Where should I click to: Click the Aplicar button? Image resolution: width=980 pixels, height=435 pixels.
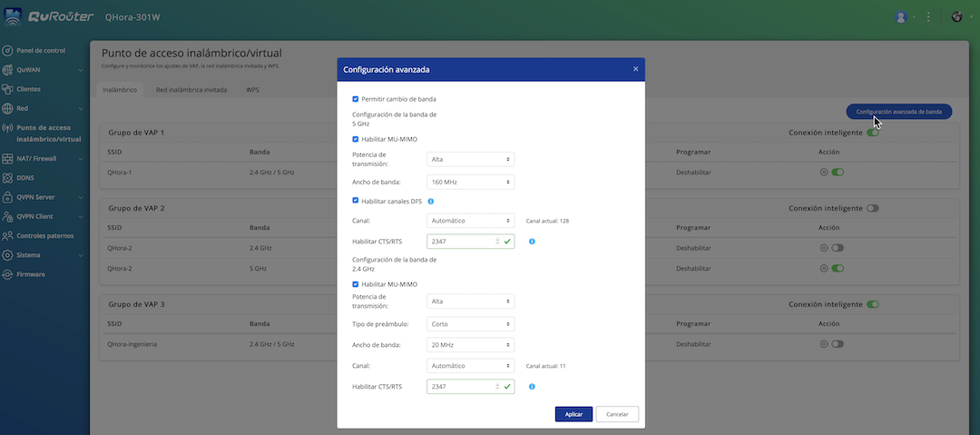[573, 414]
